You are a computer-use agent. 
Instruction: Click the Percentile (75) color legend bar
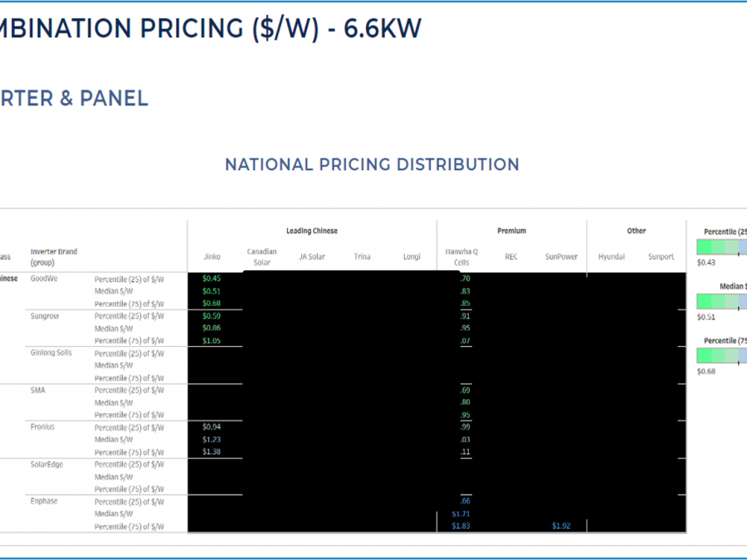[722, 356]
